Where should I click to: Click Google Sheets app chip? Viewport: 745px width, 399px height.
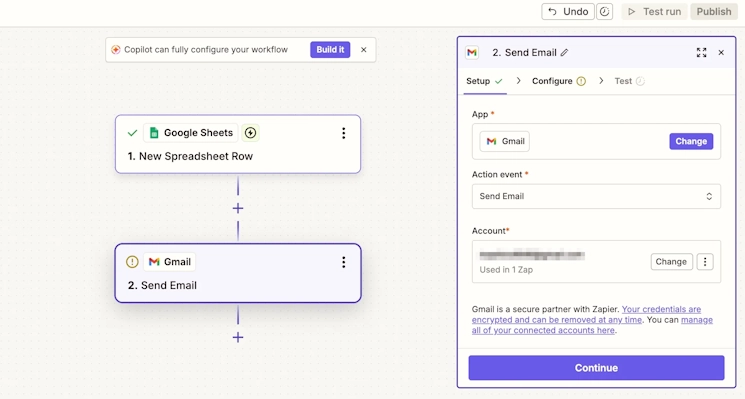tap(191, 133)
